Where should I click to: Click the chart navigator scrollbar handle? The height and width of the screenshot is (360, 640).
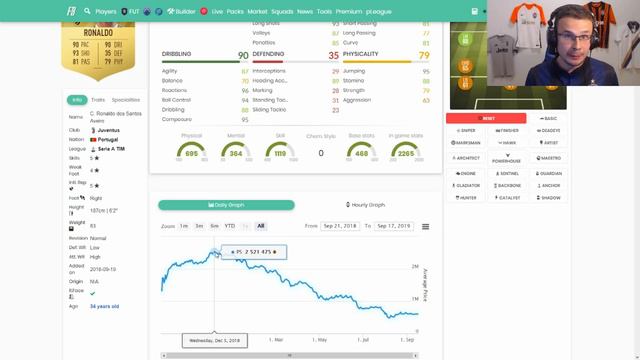click(x=290, y=356)
